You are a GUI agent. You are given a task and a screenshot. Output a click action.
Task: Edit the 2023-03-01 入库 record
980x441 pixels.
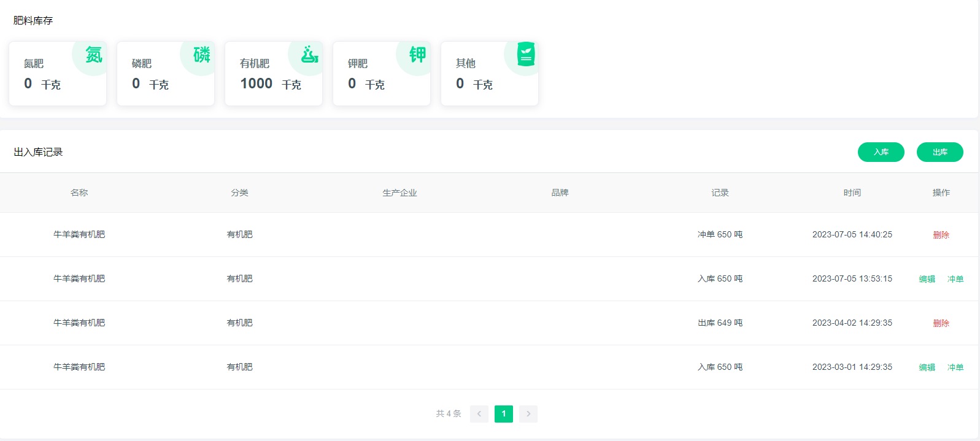(x=927, y=367)
